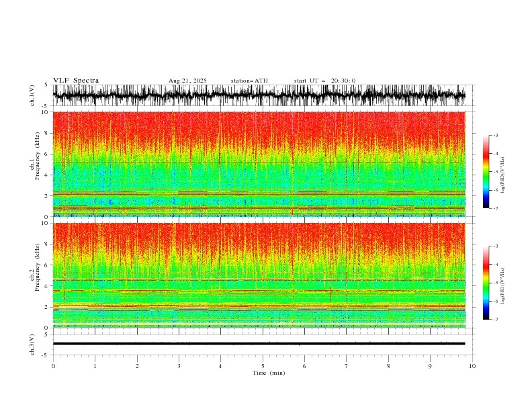
Task: Click the ch.2 spectrogram color scale bar
Action: [x=486, y=283]
